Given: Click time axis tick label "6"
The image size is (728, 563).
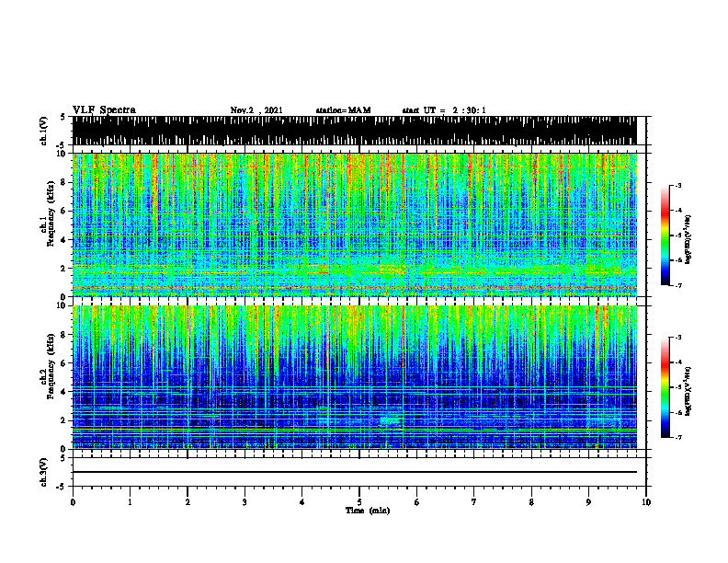Looking at the screenshot, I should click(x=416, y=502).
